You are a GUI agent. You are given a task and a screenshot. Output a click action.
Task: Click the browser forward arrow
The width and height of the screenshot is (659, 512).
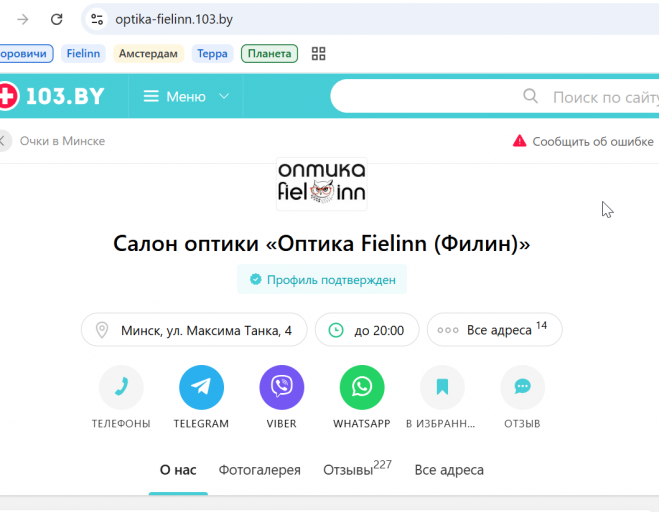click(x=23, y=19)
